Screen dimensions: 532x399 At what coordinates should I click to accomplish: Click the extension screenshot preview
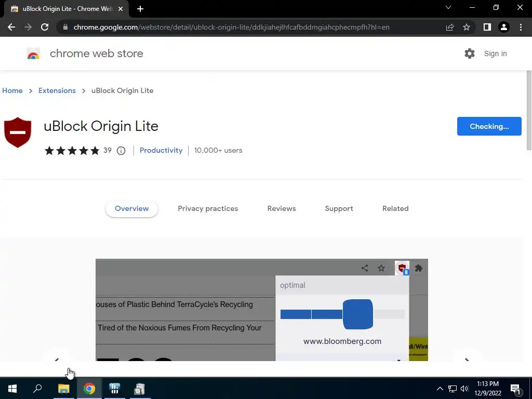tap(262, 310)
